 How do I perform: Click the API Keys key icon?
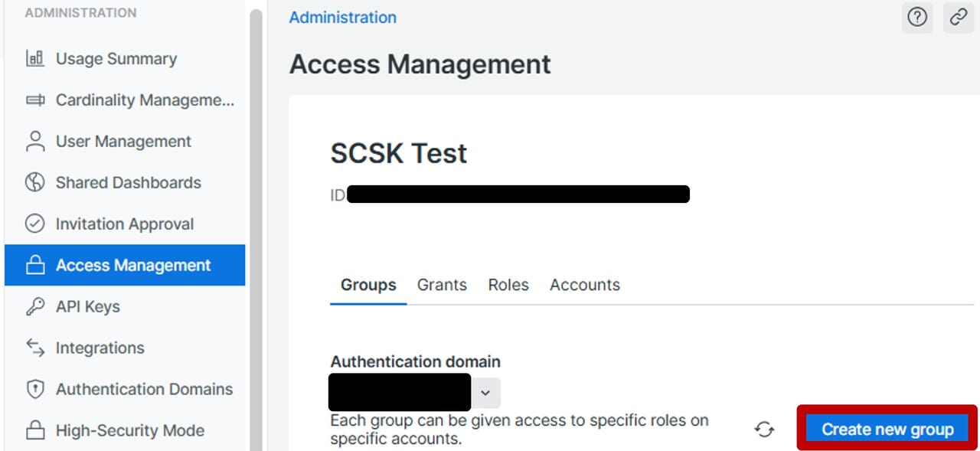click(35, 307)
